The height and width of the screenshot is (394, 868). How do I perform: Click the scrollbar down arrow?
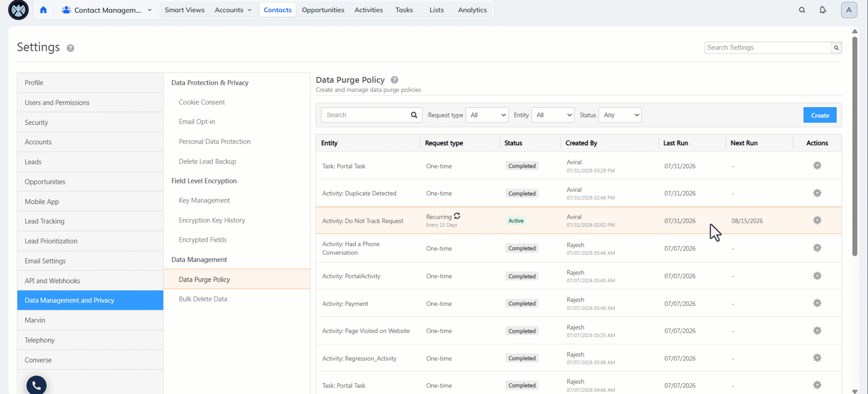[x=855, y=391]
